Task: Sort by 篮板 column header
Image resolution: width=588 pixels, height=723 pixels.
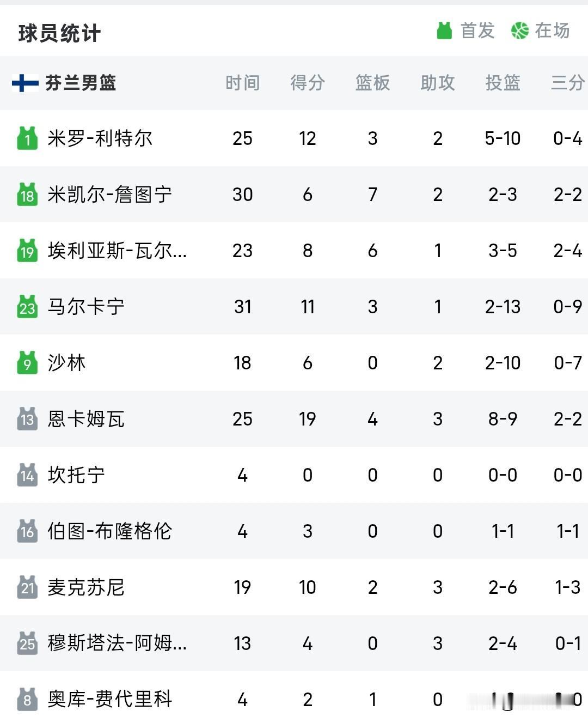Action: click(x=372, y=83)
